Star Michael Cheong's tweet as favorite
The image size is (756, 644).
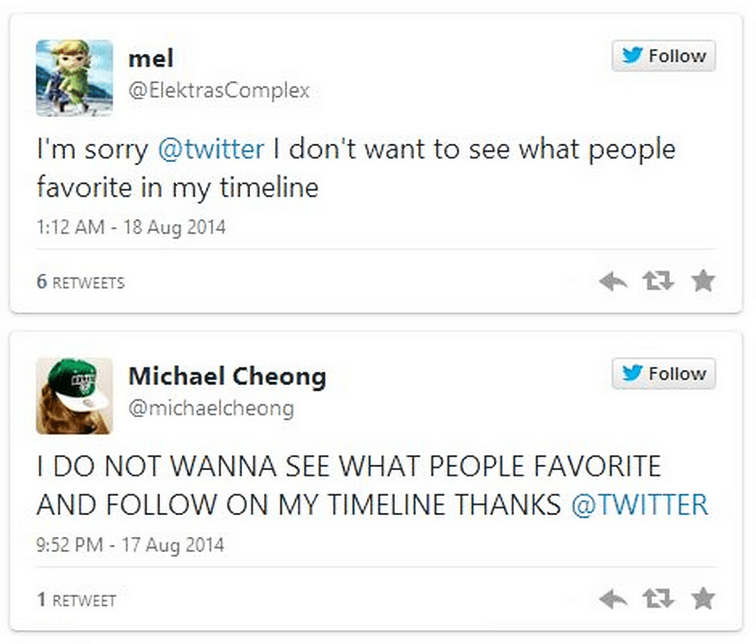(704, 599)
